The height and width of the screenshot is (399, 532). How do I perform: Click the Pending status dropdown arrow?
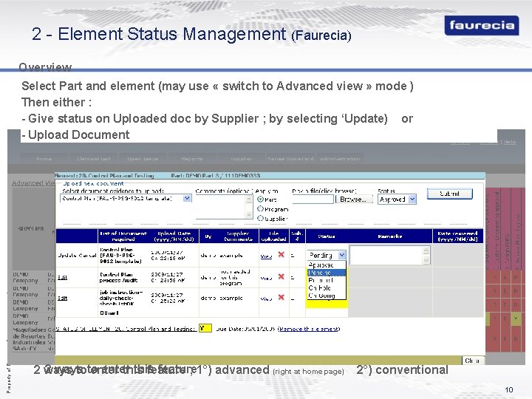coord(342,255)
